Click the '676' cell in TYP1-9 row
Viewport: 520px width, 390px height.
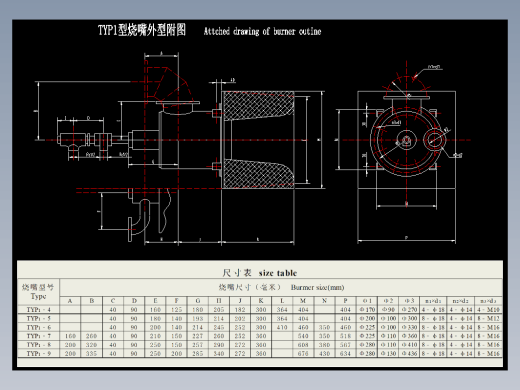pyautogui.click(x=303, y=353)
